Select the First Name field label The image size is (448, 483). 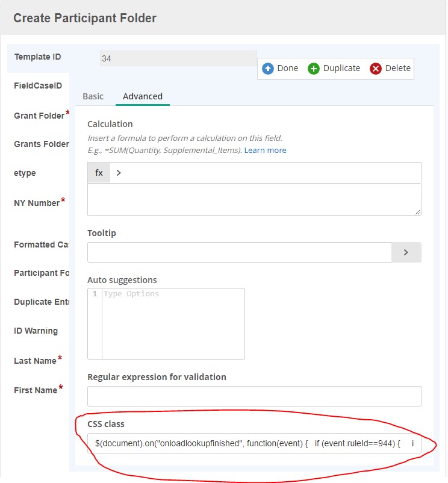coord(36,390)
